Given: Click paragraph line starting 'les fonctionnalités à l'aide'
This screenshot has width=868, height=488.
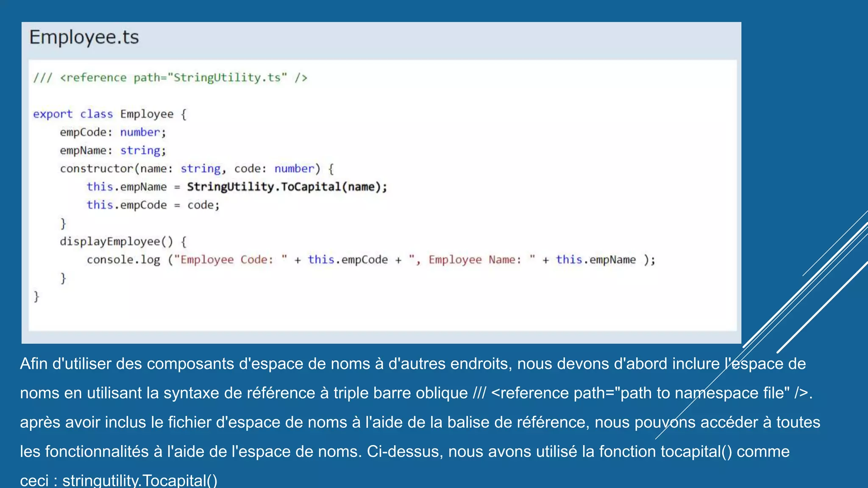Looking at the screenshot, I should [x=405, y=452].
